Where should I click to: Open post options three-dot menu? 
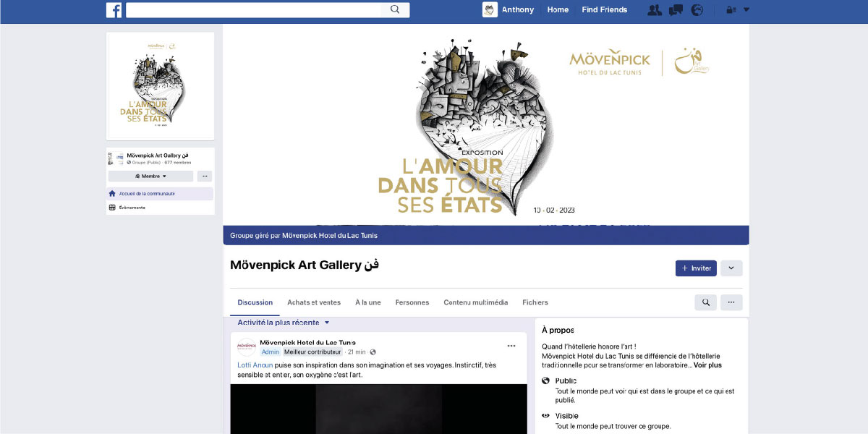click(x=511, y=346)
